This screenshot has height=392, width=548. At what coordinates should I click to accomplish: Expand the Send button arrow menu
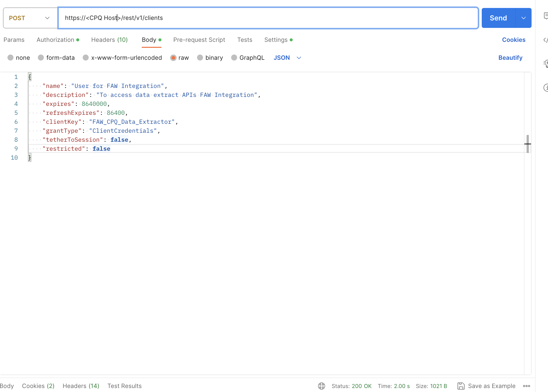coord(523,18)
